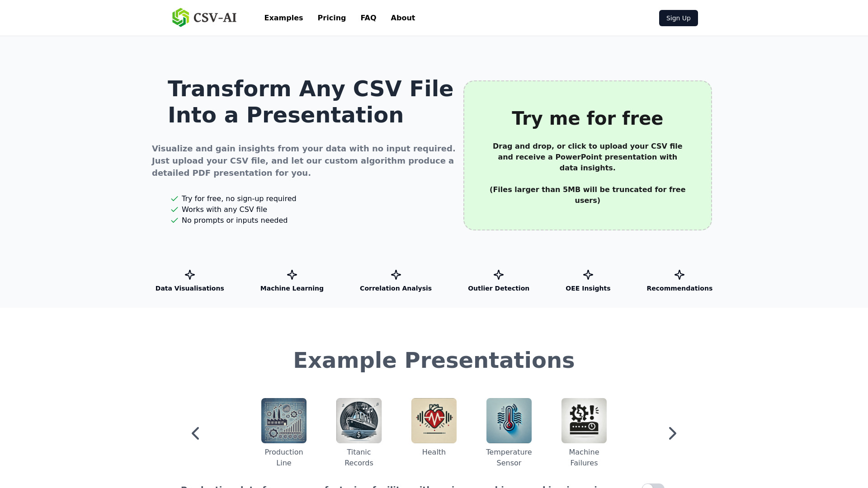Image resolution: width=868 pixels, height=488 pixels.
Task: Click the Sign Up button
Action: point(679,18)
